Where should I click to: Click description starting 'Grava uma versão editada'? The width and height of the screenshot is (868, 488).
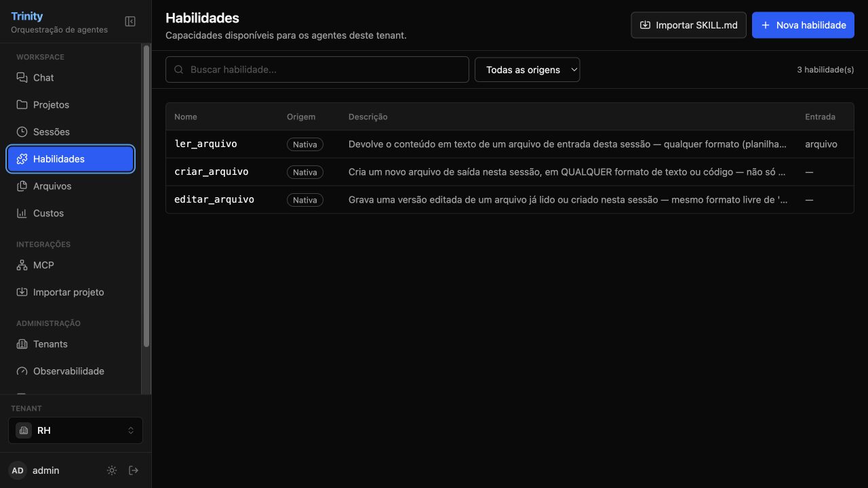point(568,199)
